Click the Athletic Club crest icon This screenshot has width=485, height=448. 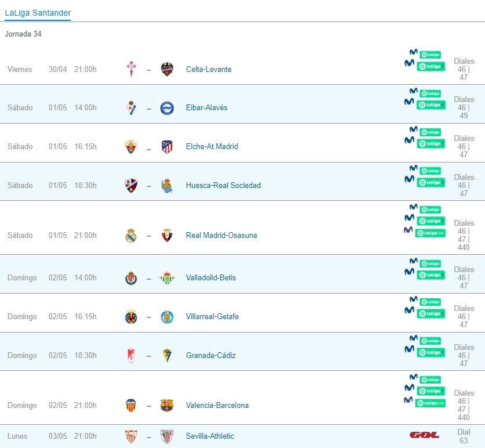click(x=167, y=436)
